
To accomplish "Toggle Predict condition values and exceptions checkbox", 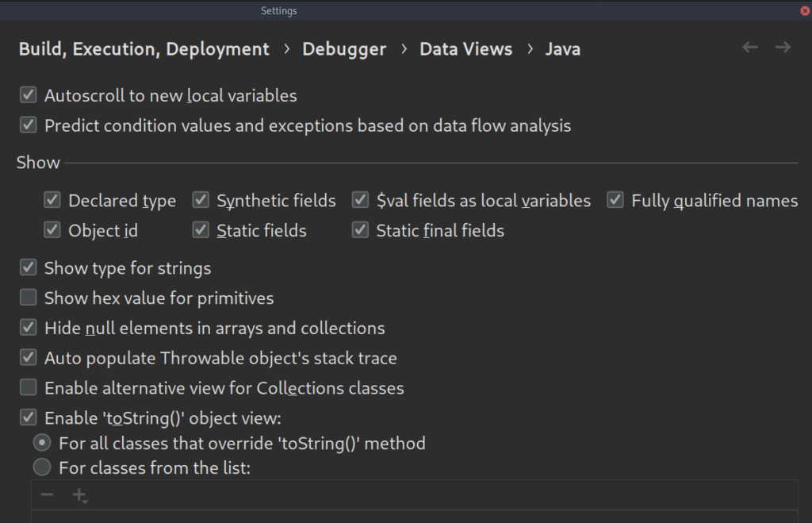I will pyautogui.click(x=28, y=125).
